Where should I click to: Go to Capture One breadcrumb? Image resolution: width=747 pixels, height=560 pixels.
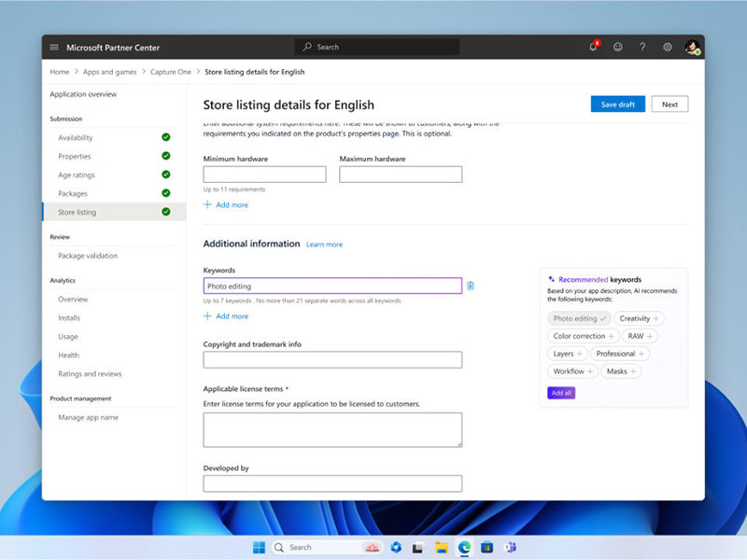point(171,72)
